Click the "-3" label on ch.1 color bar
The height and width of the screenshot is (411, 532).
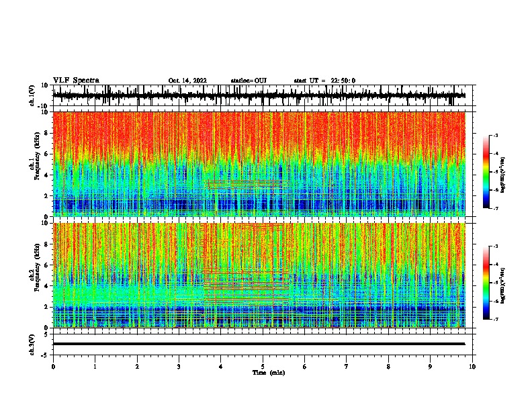[x=496, y=135]
